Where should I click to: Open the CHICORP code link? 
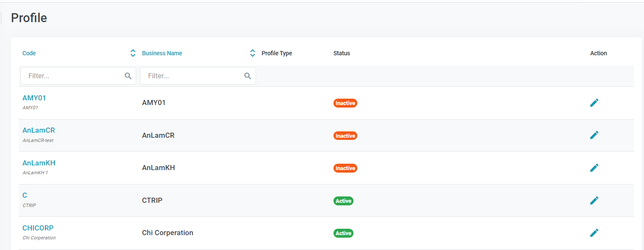[38, 228]
